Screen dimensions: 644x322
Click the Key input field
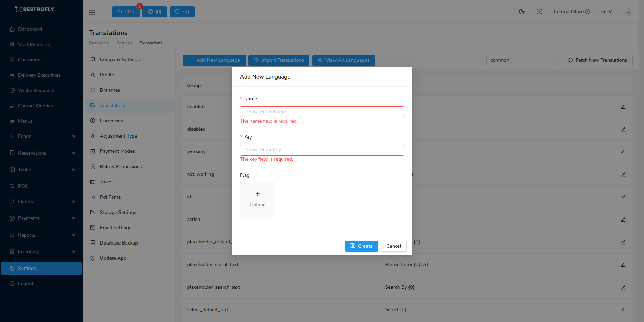click(x=322, y=150)
